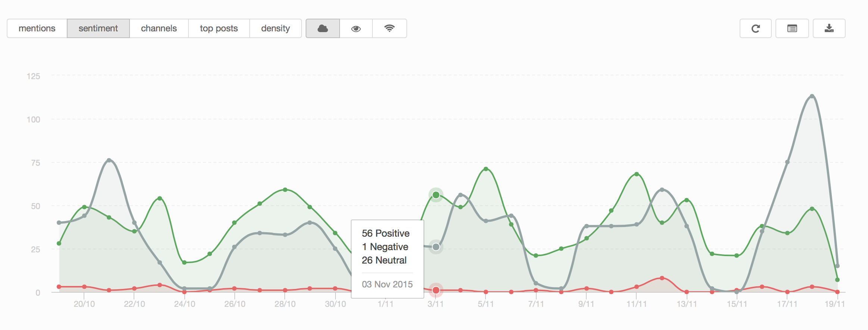
Task: Go to the top posts tab
Action: (219, 28)
